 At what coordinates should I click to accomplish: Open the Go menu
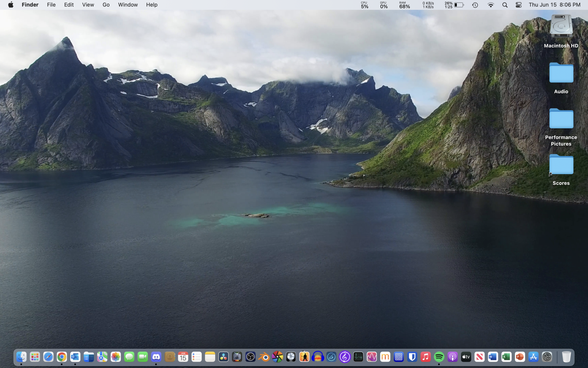pyautogui.click(x=106, y=5)
